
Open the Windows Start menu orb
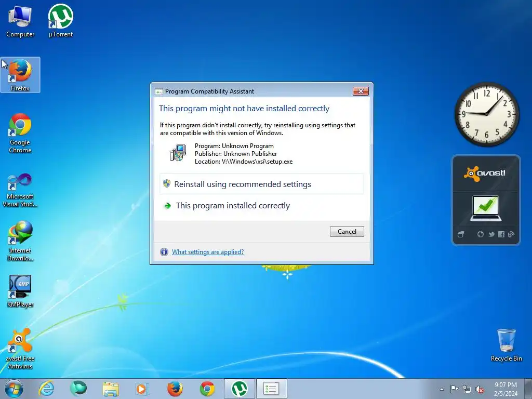tap(14, 389)
